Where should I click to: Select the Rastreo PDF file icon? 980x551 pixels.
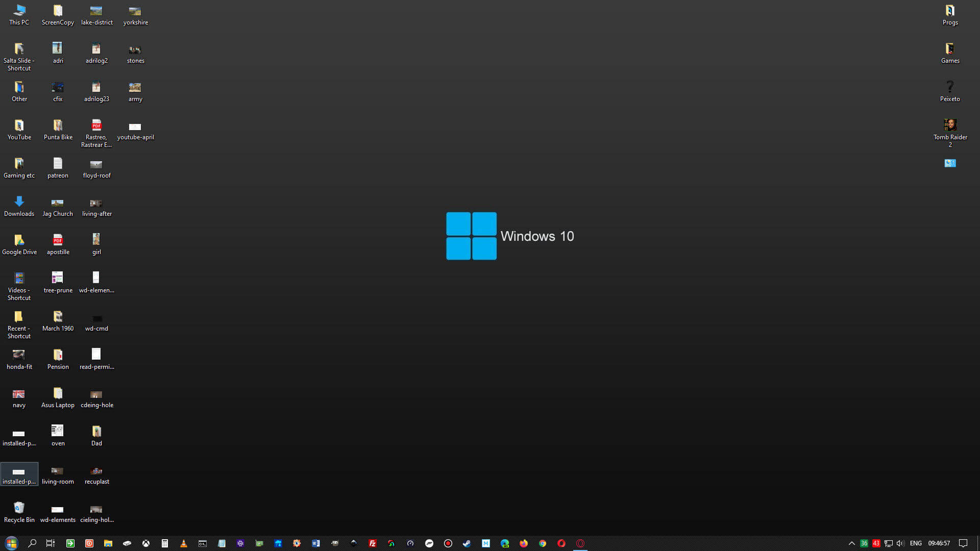click(96, 133)
